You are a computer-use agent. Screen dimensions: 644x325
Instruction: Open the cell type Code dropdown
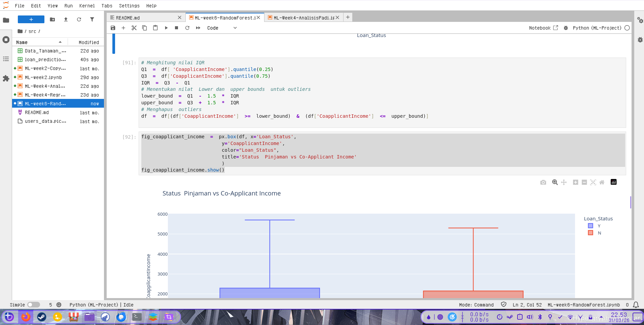[222, 28]
